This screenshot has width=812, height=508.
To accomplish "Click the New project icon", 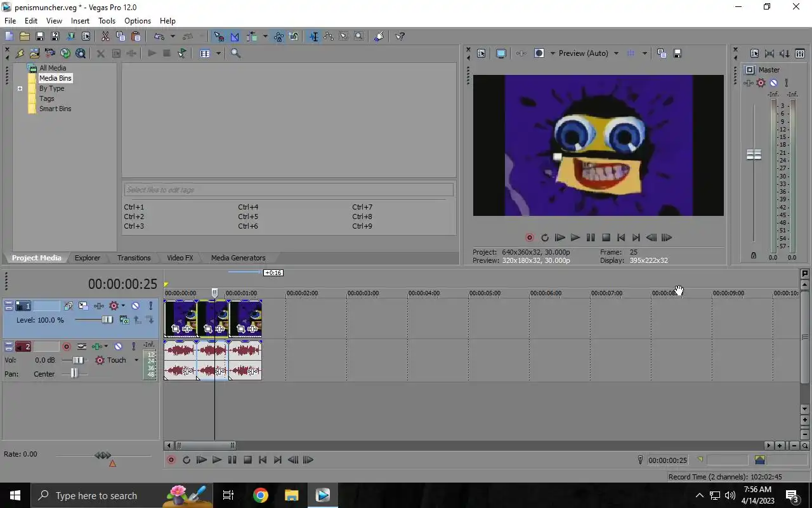I will pyautogui.click(x=9, y=36).
